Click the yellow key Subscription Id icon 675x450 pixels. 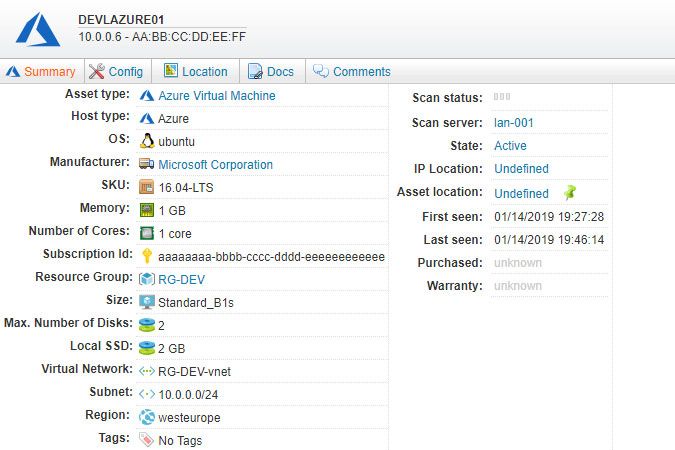click(x=147, y=256)
